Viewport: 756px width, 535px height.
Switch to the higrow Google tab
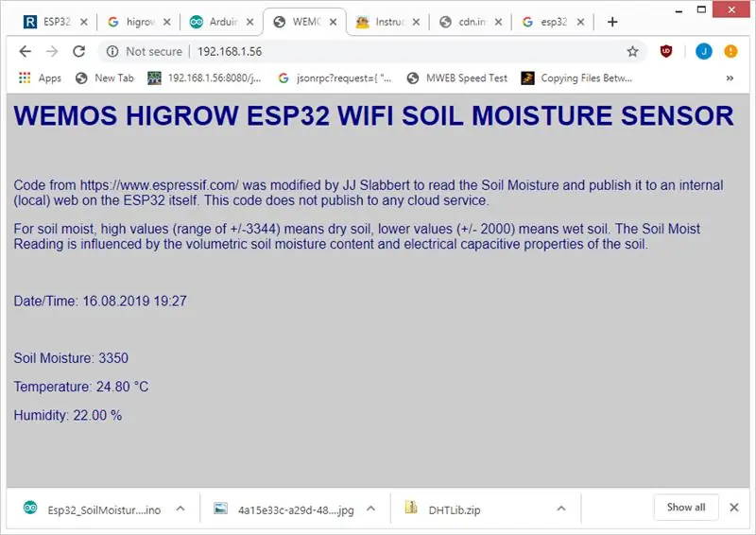[132, 22]
